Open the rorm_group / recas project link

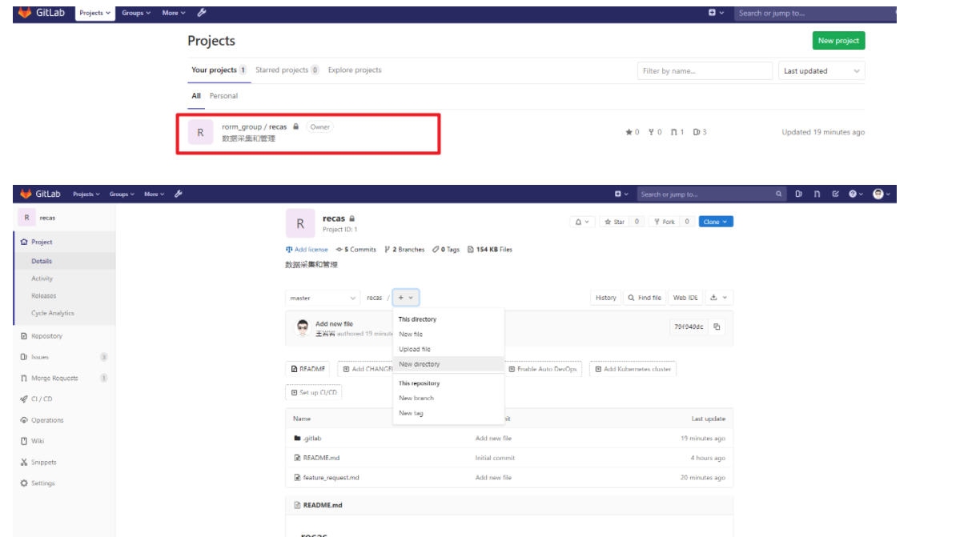(254, 126)
